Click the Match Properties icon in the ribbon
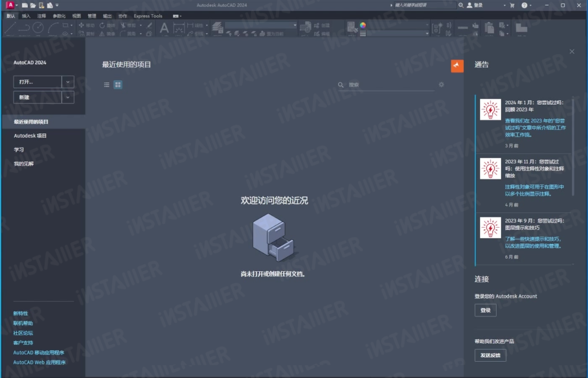This screenshot has height=378, width=588. pos(352,27)
